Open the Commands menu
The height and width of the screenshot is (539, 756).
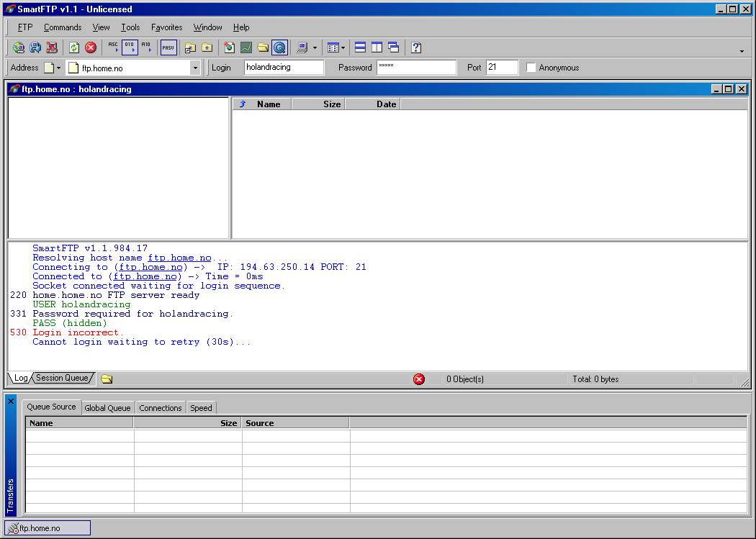[63, 27]
